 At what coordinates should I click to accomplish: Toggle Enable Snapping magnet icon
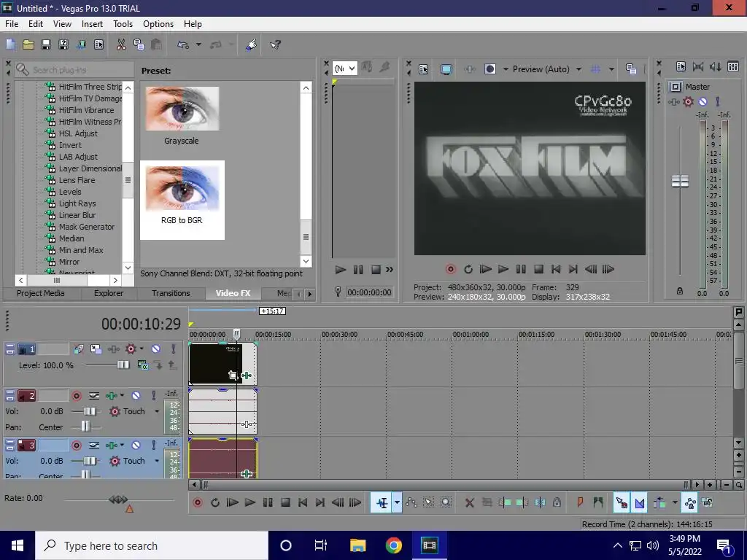[x=622, y=502]
